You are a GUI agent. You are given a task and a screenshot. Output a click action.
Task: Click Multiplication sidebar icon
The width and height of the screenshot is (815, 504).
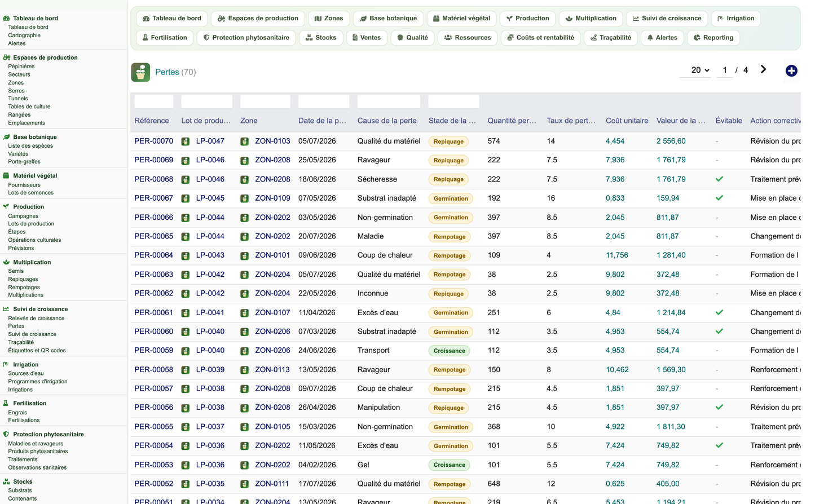tap(6, 262)
